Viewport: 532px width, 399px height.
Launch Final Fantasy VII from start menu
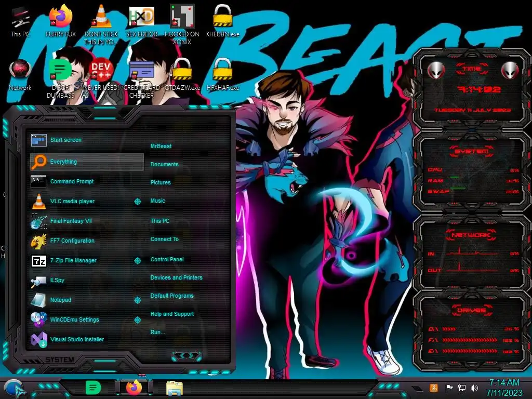pos(87,221)
